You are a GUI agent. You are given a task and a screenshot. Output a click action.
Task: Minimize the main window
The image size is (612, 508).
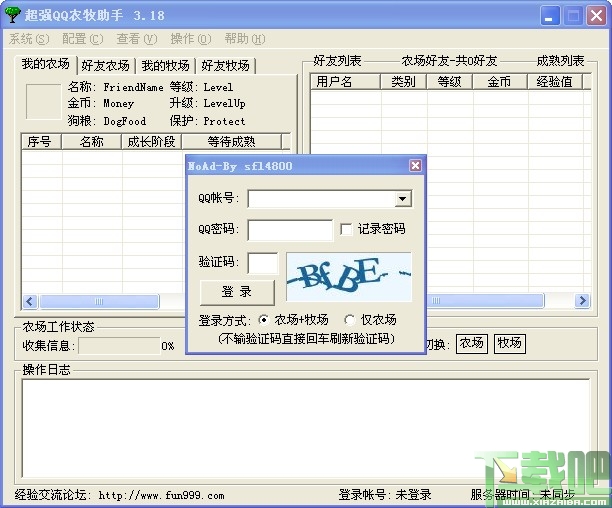pos(550,16)
